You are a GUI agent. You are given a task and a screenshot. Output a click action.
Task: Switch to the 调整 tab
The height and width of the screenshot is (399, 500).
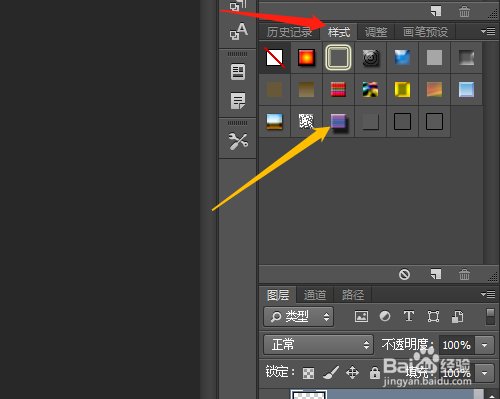click(x=376, y=32)
